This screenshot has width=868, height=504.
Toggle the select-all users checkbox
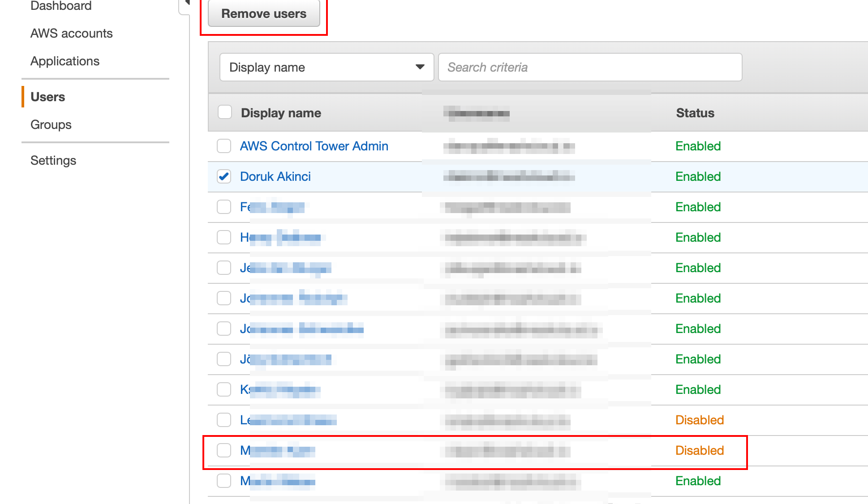(224, 112)
